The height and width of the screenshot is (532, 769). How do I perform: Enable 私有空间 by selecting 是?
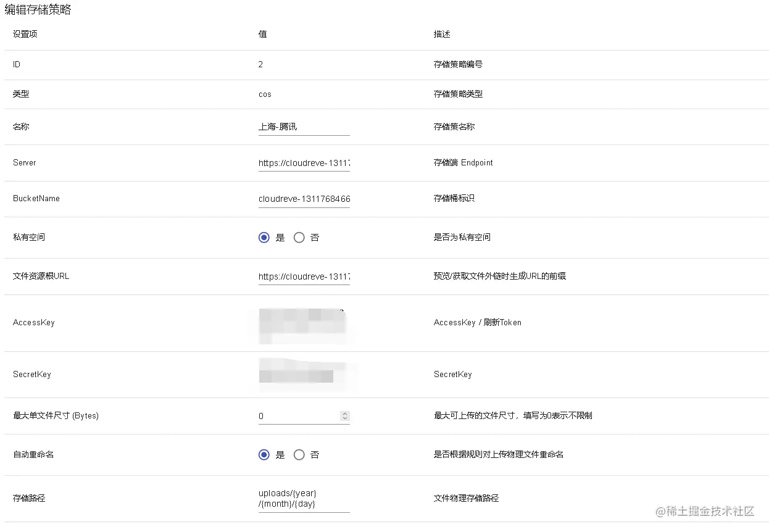pos(264,237)
